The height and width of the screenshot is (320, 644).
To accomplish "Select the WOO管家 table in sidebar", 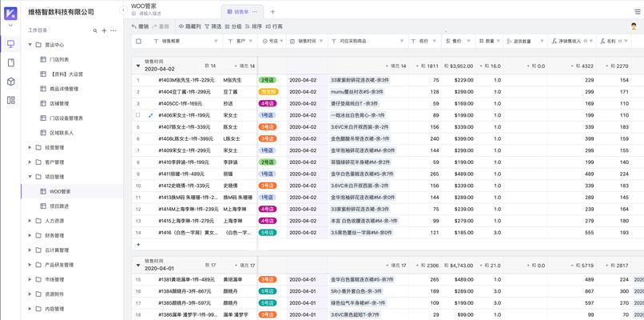I will 72,191.
